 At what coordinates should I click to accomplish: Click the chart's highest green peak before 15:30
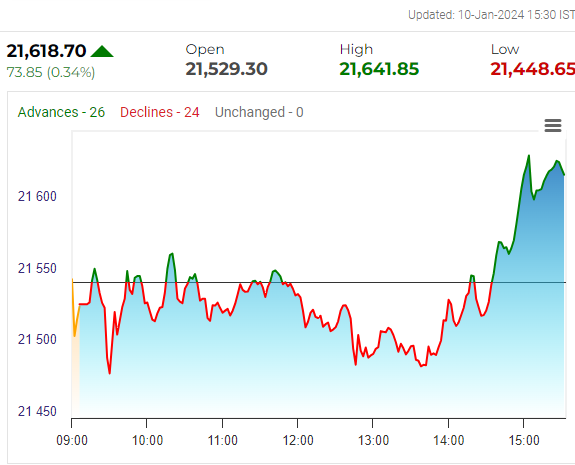pyautogui.click(x=529, y=156)
